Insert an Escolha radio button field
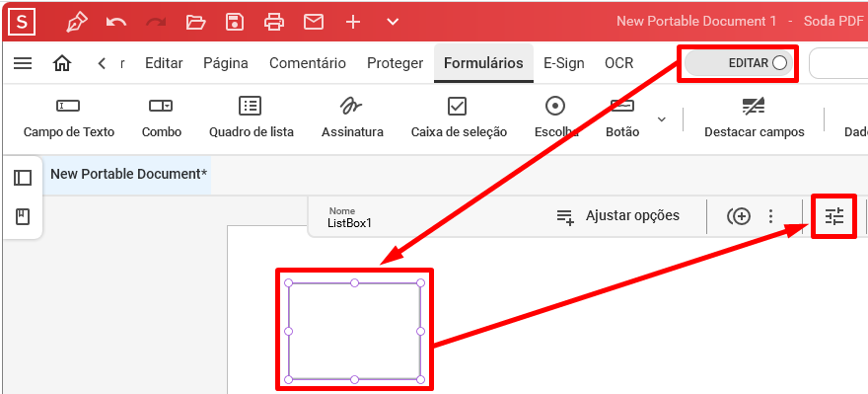868x394 pixels. 555,118
